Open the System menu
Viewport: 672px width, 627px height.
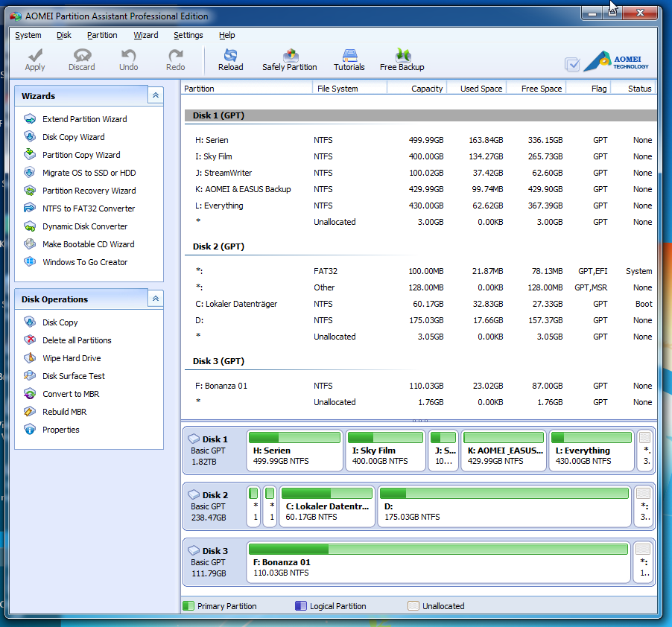click(x=28, y=35)
